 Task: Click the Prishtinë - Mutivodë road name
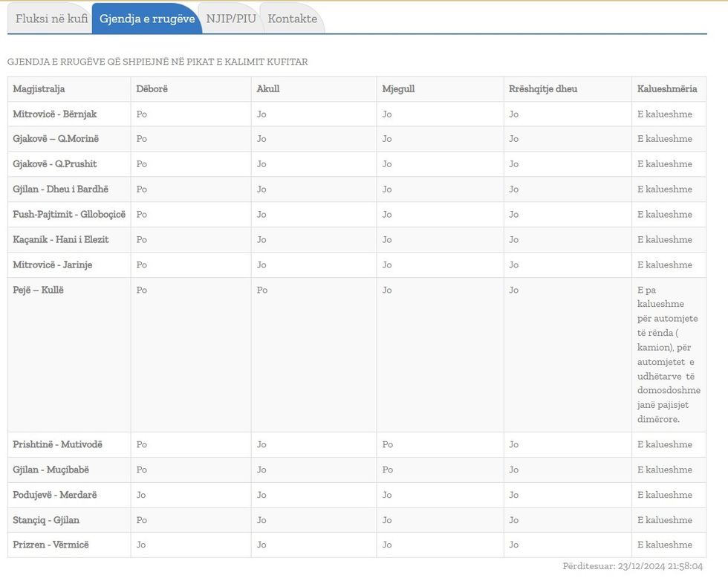pos(57,444)
